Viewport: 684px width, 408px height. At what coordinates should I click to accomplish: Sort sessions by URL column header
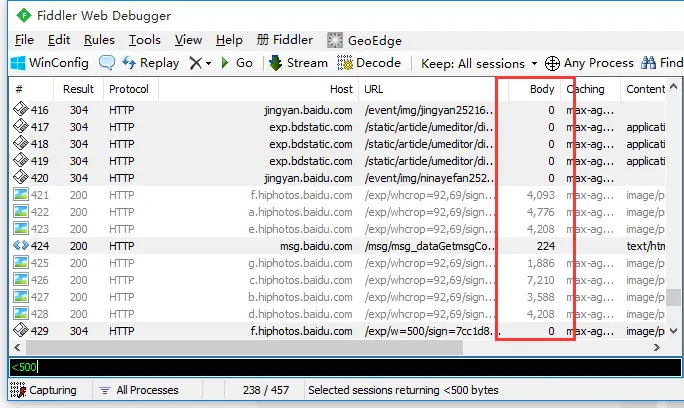click(433, 89)
